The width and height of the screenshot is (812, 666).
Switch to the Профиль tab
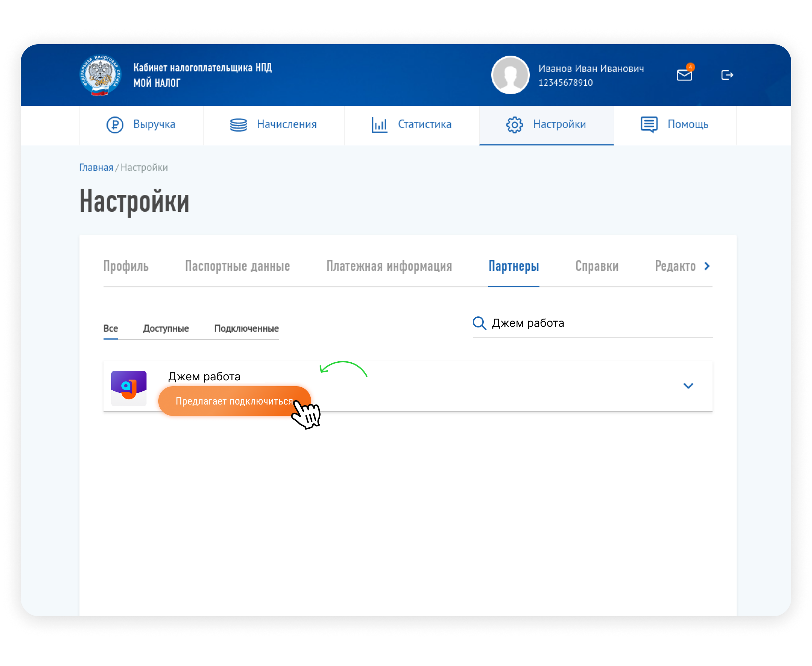tap(126, 266)
